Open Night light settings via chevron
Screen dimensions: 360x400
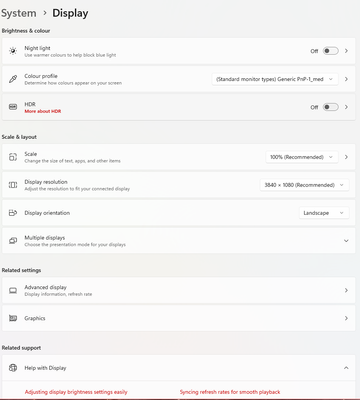pos(346,51)
